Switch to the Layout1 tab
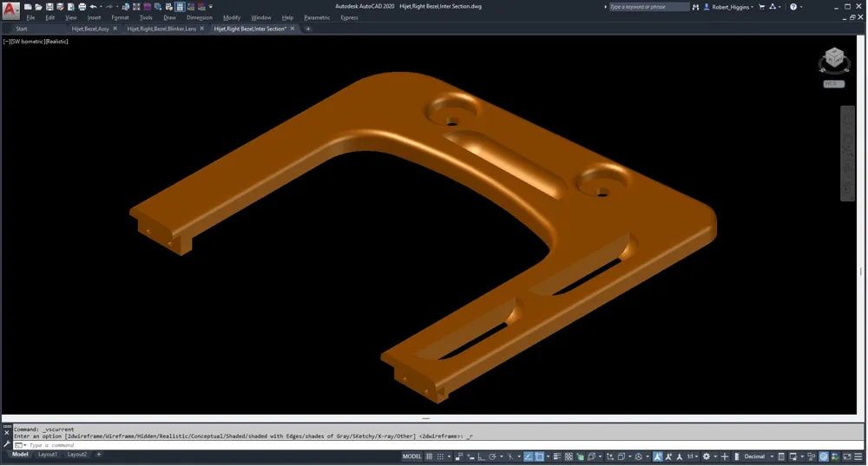This screenshot has width=868, height=466. [48, 455]
